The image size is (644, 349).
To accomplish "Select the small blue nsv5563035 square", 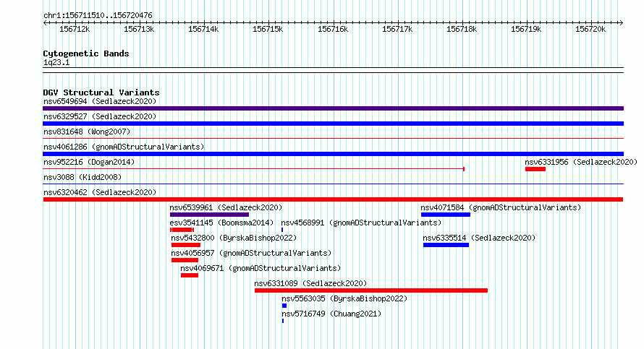I will coord(284,306).
